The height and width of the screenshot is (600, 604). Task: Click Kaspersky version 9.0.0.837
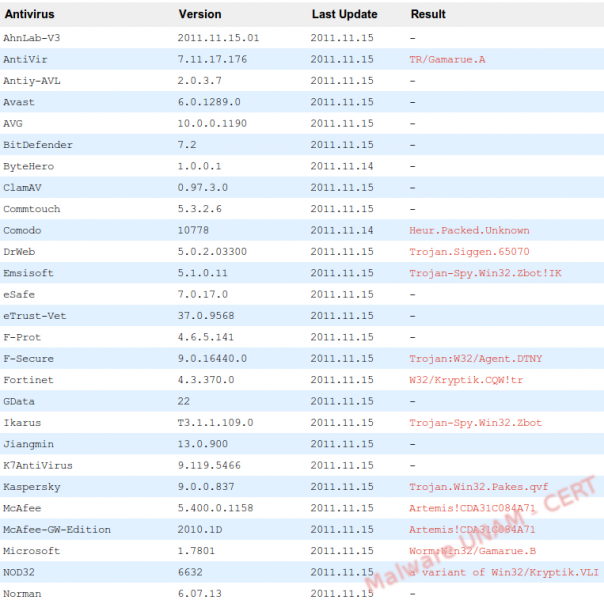[206, 487]
